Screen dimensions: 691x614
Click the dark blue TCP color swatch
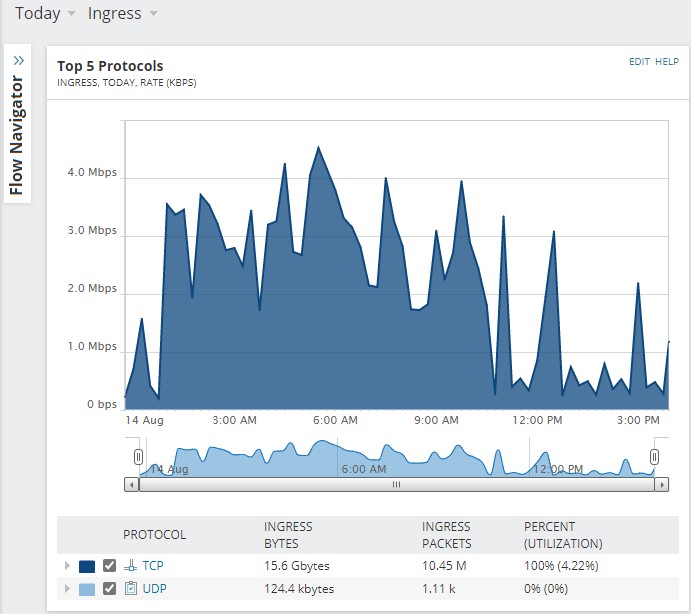tap(87, 566)
